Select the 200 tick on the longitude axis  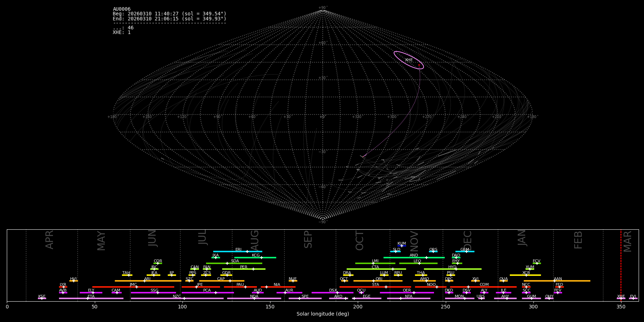click(358, 307)
